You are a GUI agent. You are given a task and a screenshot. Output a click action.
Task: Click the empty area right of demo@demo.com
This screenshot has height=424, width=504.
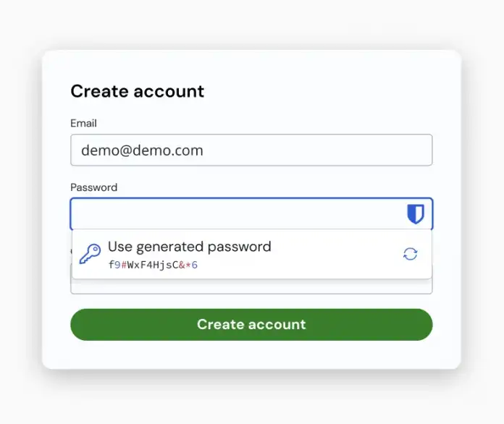(x=326, y=150)
